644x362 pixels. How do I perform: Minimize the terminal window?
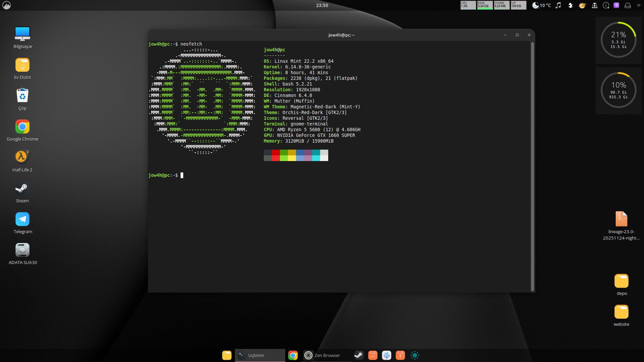pyautogui.click(x=505, y=35)
